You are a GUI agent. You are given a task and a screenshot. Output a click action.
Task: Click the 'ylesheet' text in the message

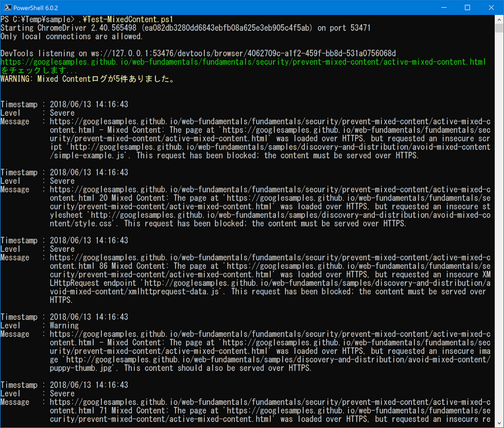pyautogui.click(x=66, y=215)
